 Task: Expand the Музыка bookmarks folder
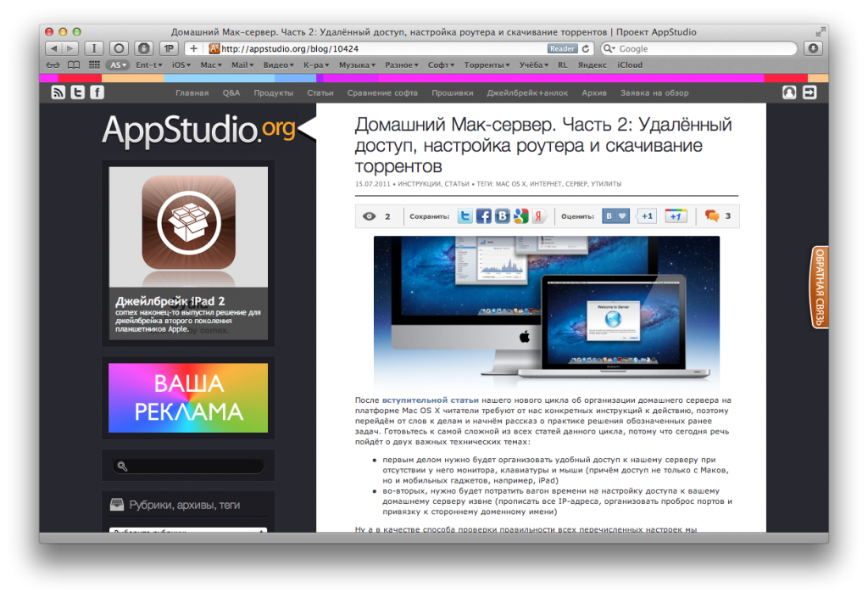(x=357, y=65)
